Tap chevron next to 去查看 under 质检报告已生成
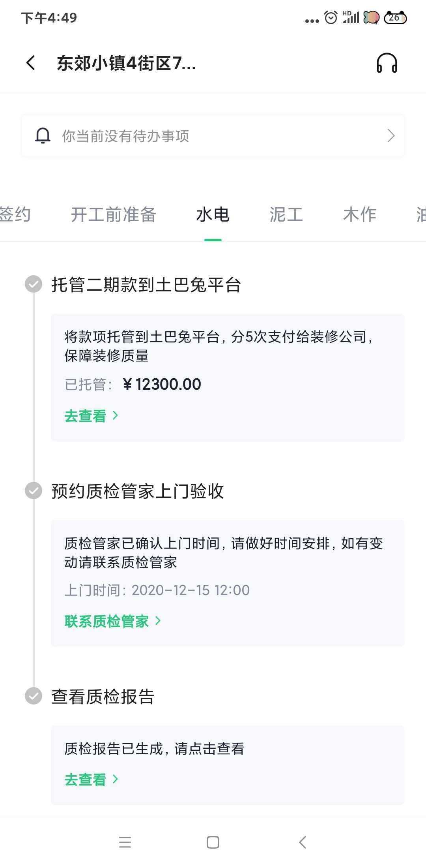426x868 pixels. pyautogui.click(x=115, y=779)
